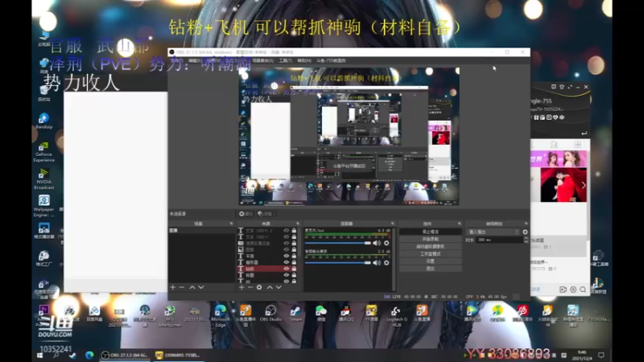Remove the scene with the minus icon
The width and height of the screenshot is (644, 362).
click(x=182, y=287)
